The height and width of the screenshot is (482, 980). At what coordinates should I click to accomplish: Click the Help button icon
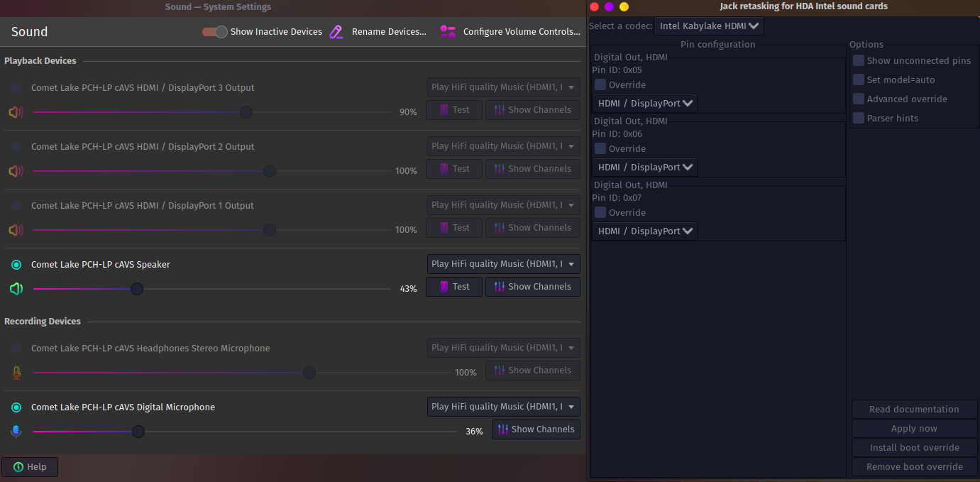pos(18,467)
